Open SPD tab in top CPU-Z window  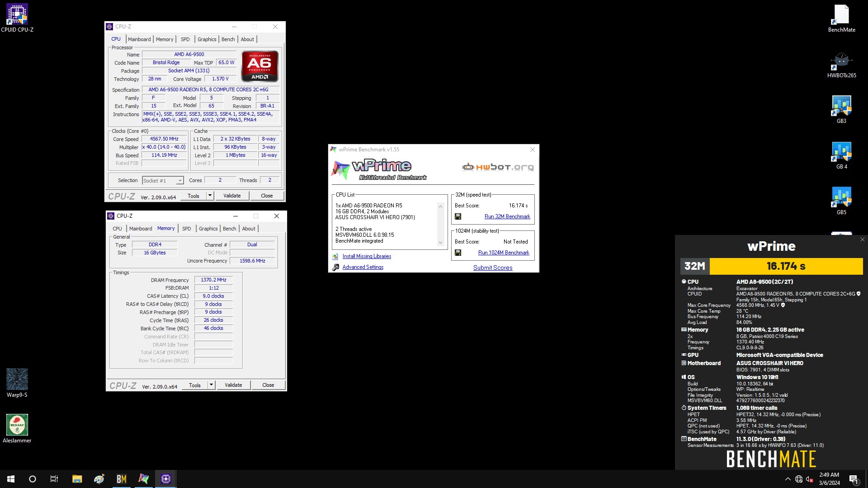coord(185,39)
